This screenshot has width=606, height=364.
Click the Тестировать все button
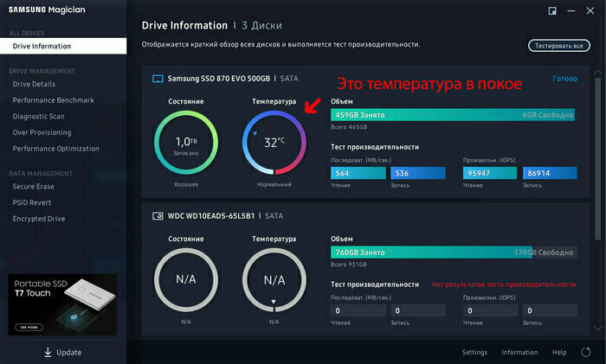(x=559, y=46)
